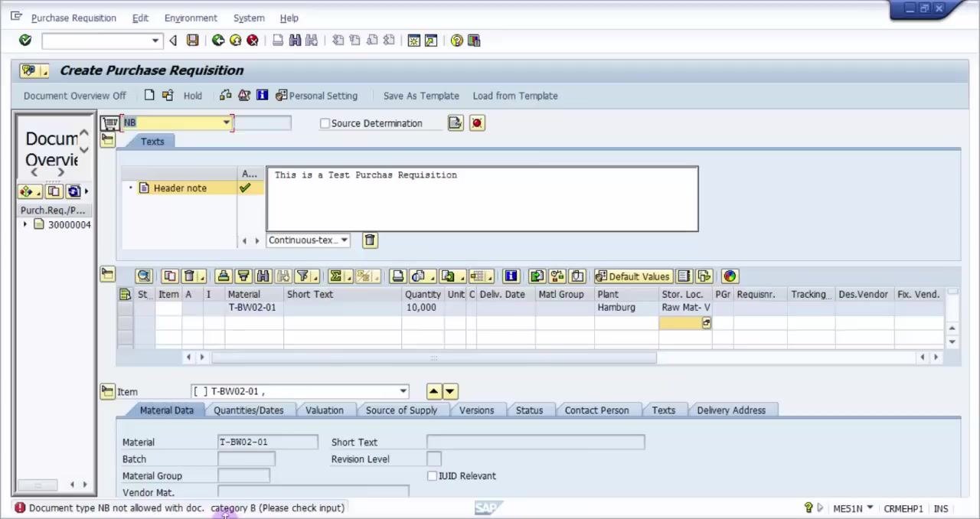Click the colorful chart icon in item toolbar
This screenshot has height=519, width=980.
(730, 276)
